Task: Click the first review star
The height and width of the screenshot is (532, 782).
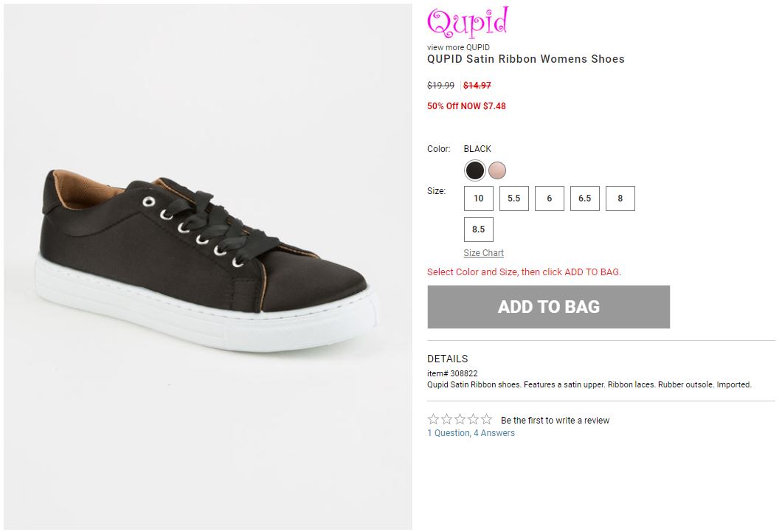Action: click(x=434, y=420)
